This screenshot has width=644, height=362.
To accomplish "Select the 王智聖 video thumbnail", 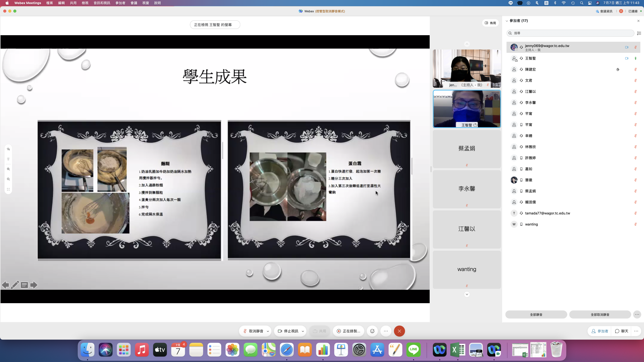I will tap(467, 109).
